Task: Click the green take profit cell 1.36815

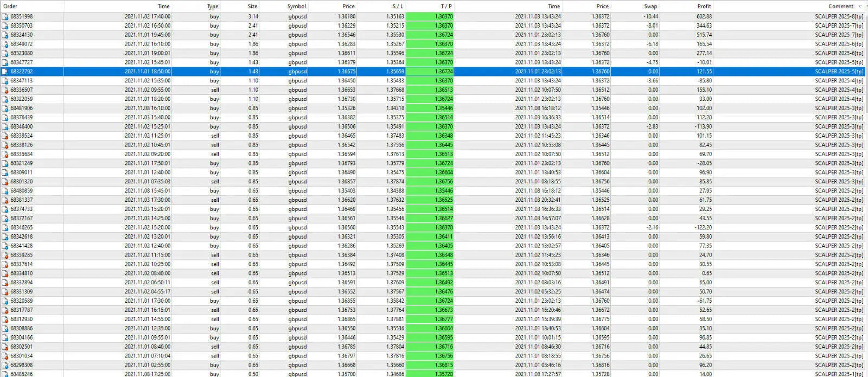Action: tap(430, 365)
